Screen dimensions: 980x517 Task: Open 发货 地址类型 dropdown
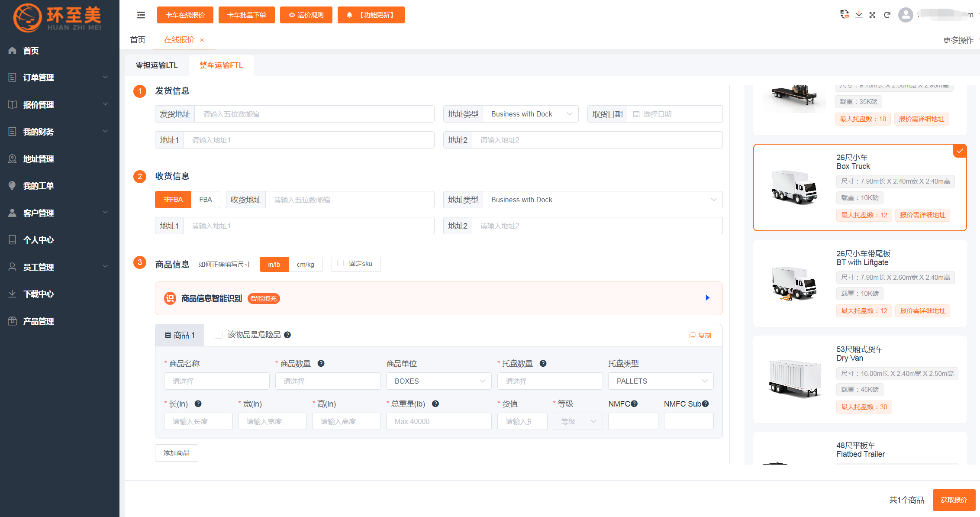531,114
